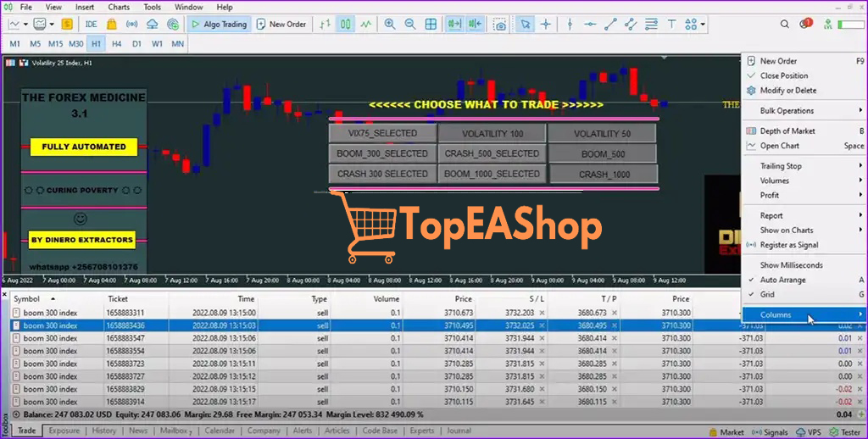Tile chart windows grid icon
The height and width of the screenshot is (439, 868).
coord(431,25)
